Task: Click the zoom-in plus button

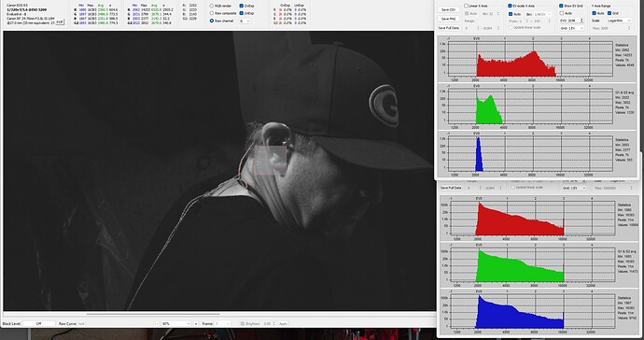Action: [x=196, y=324]
